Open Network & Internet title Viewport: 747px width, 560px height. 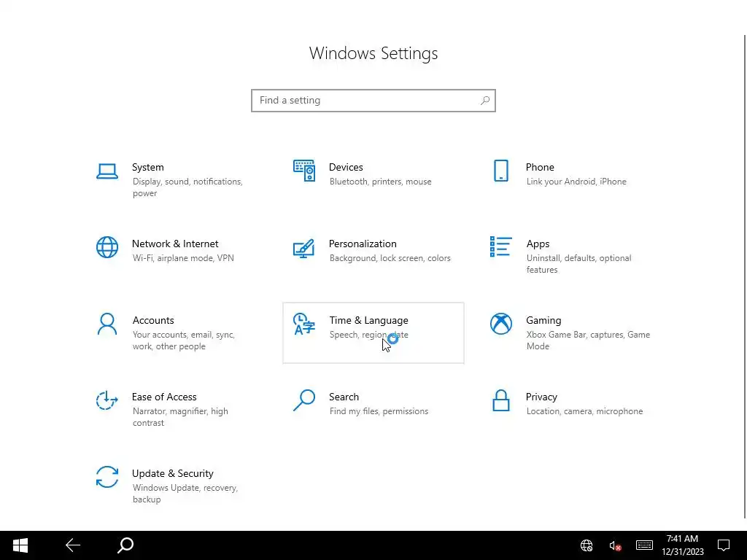coord(175,244)
